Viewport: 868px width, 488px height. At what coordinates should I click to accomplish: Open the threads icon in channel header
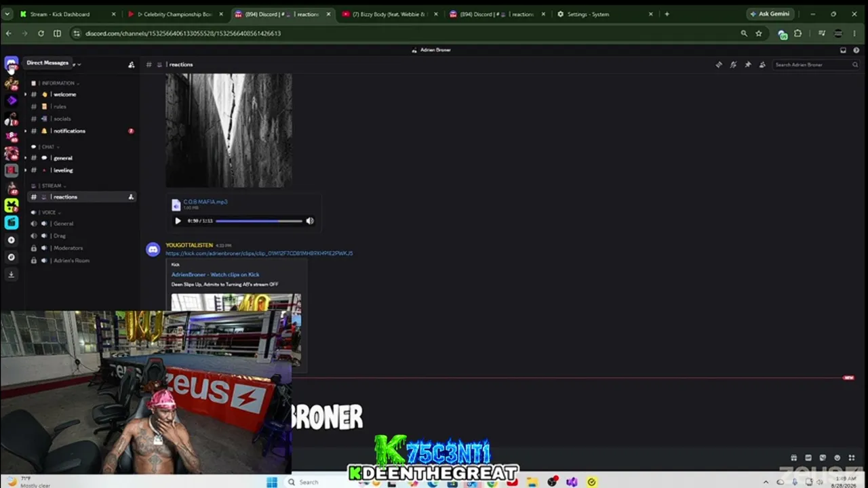coord(719,64)
